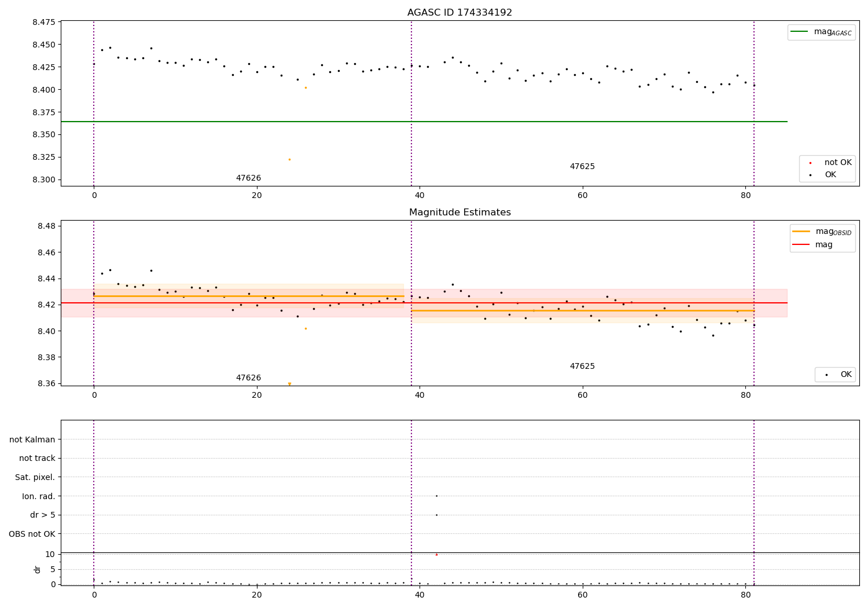Click the '47625' label in Magnitude Estimates plot

coord(582,367)
